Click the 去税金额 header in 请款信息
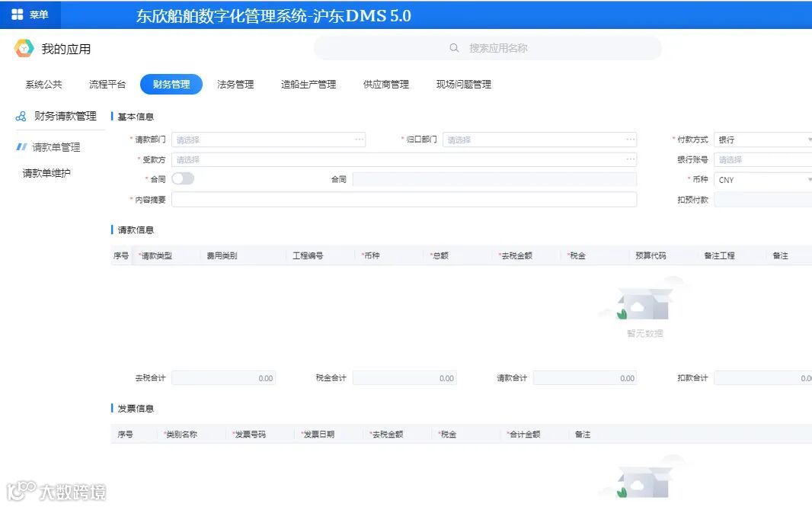812x507 pixels. tap(516, 255)
